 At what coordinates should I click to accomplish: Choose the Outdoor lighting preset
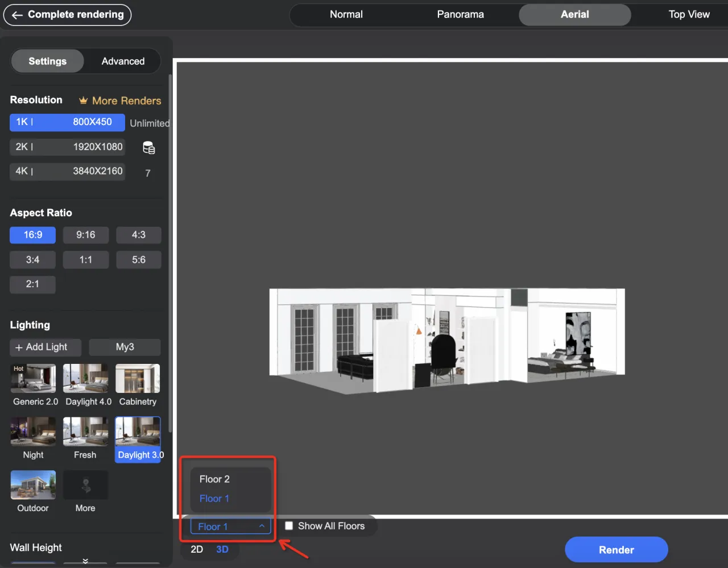pos(34,485)
